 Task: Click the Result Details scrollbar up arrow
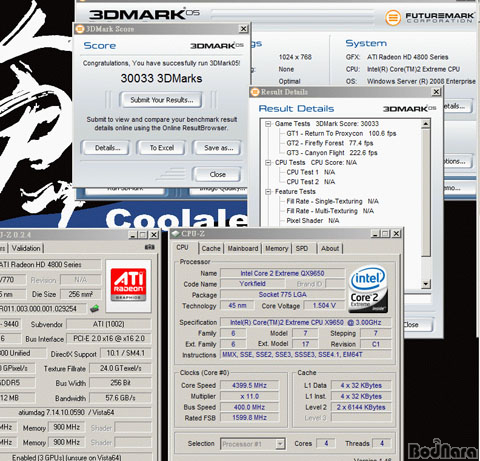pos(426,124)
